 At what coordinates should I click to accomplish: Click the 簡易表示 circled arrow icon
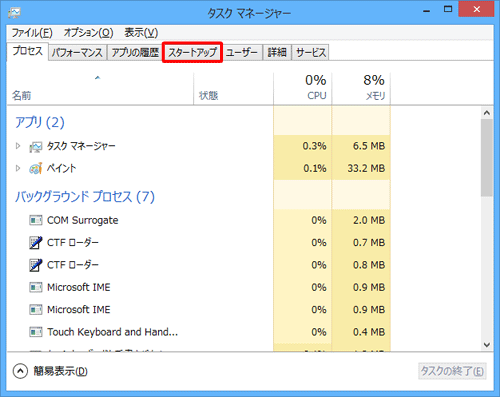coord(20,371)
